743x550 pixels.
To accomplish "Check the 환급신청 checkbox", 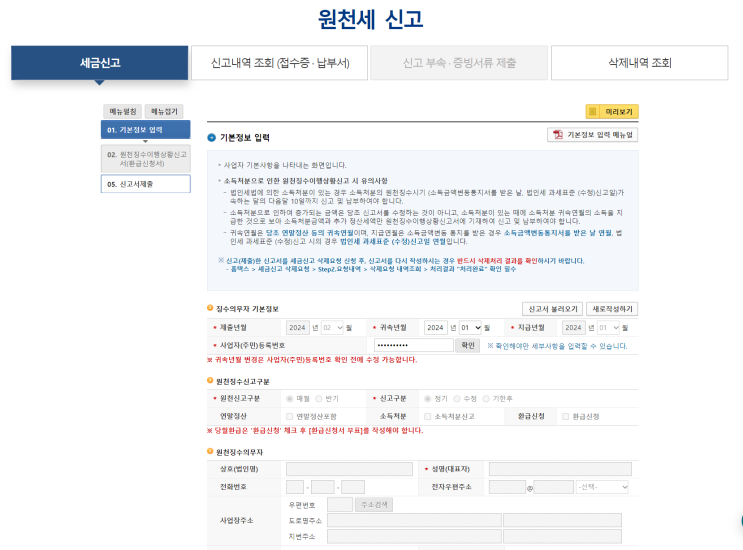I will pos(565,416).
